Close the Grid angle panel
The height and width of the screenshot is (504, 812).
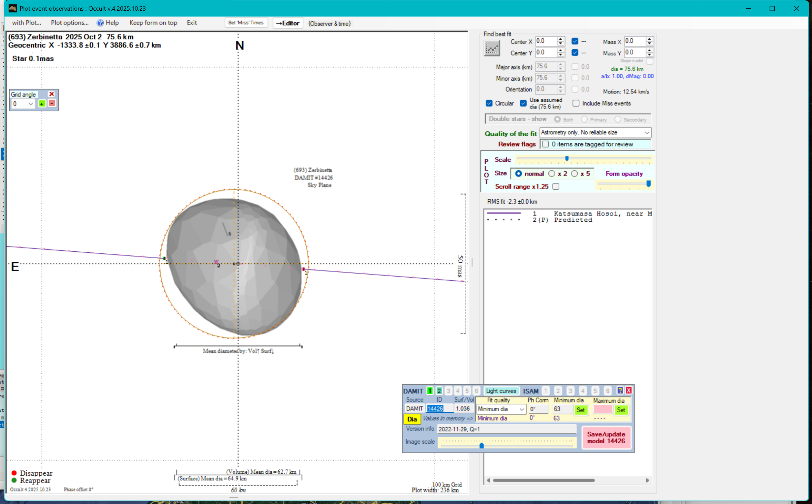(52, 94)
